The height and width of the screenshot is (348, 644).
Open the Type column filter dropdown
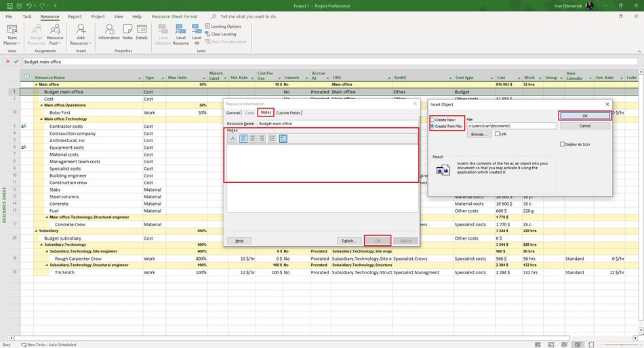163,78
